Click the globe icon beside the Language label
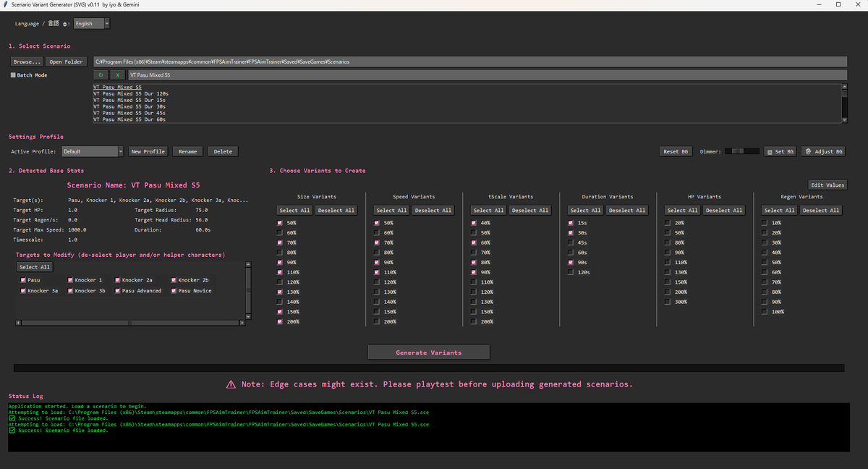 pos(66,24)
